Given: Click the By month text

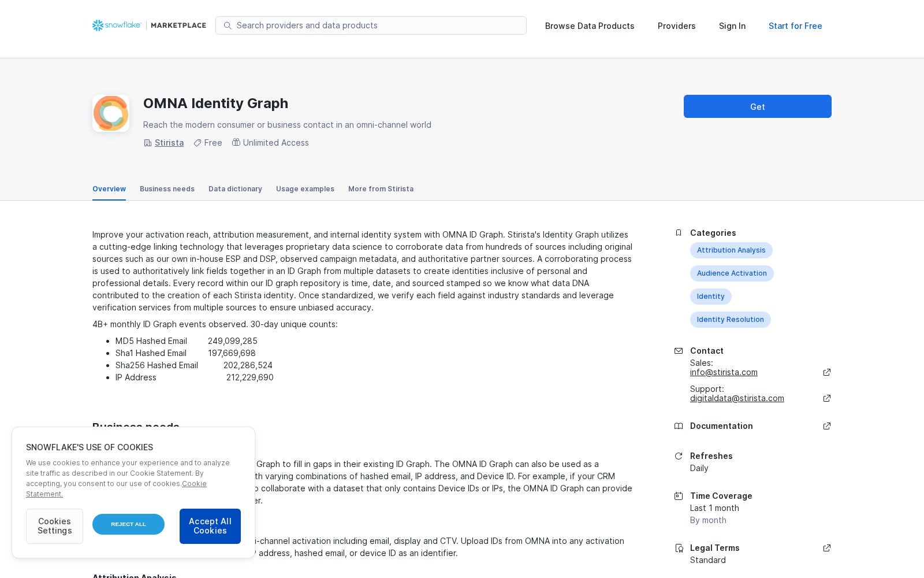Looking at the screenshot, I should pos(708,520).
